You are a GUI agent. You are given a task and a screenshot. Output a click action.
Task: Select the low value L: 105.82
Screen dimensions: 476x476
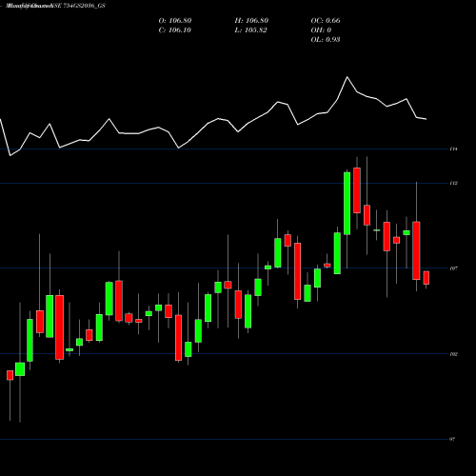250,30
